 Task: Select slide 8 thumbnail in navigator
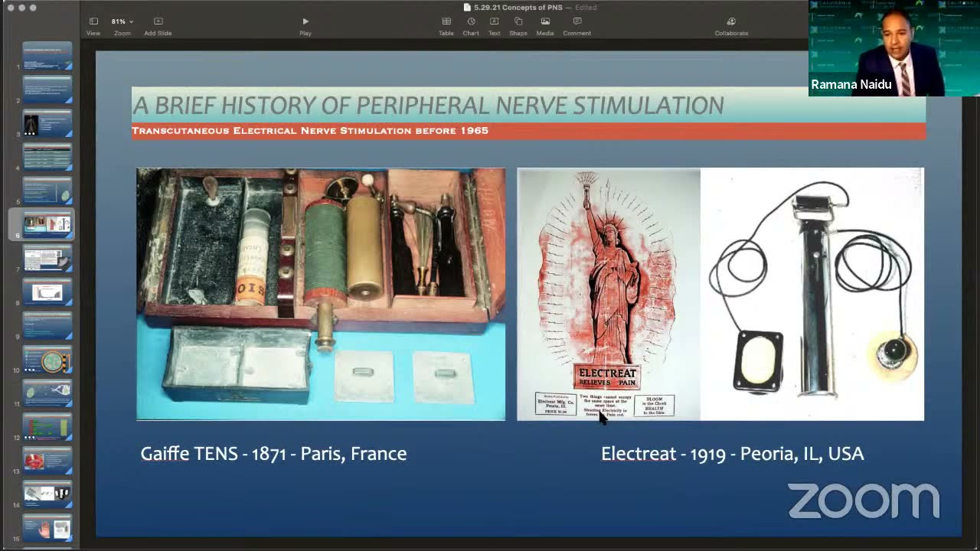point(47,292)
